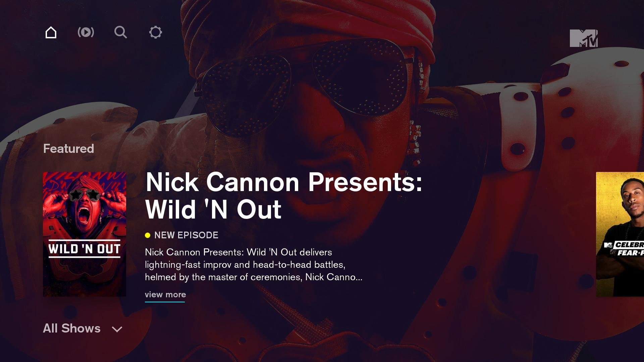644x362 pixels.
Task: Click the NEW EPISODE label
Action: pyautogui.click(x=186, y=235)
